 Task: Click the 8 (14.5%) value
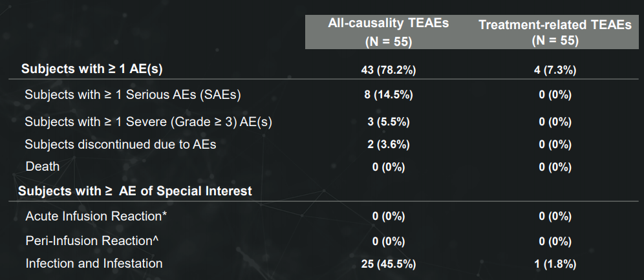[388, 95]
